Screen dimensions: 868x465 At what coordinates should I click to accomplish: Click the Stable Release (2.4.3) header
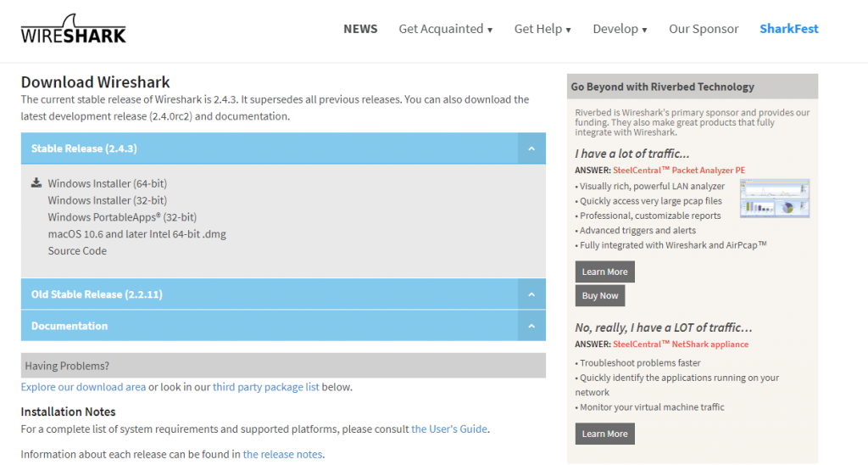(283, 148)
